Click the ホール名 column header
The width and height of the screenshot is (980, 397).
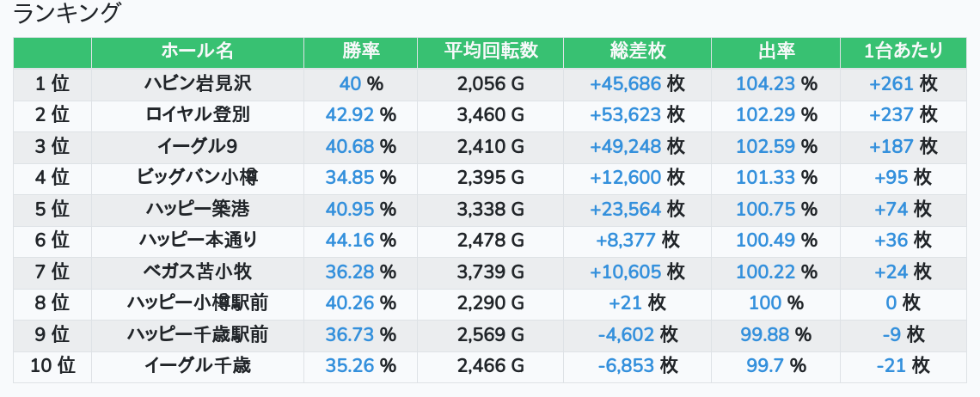[197, 52]
